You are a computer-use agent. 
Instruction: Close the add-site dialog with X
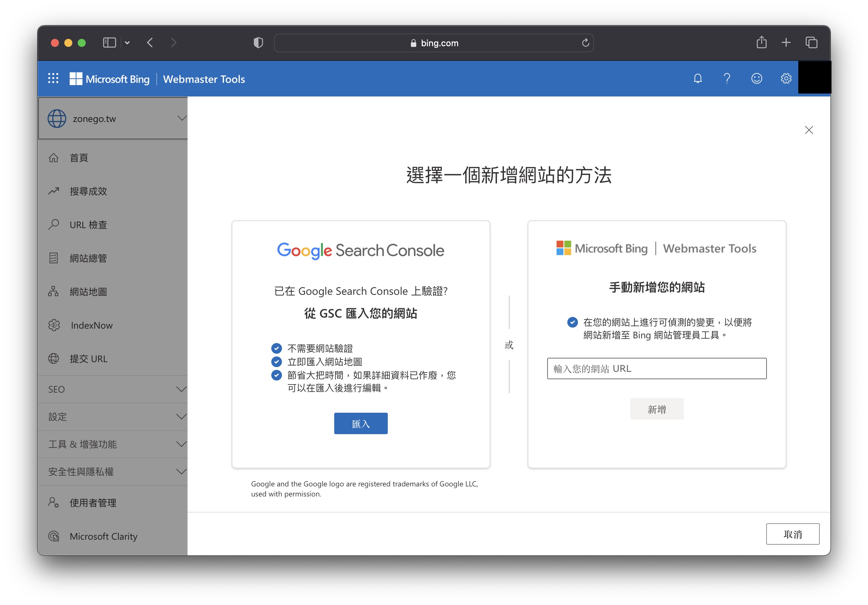tap(809, 130)
